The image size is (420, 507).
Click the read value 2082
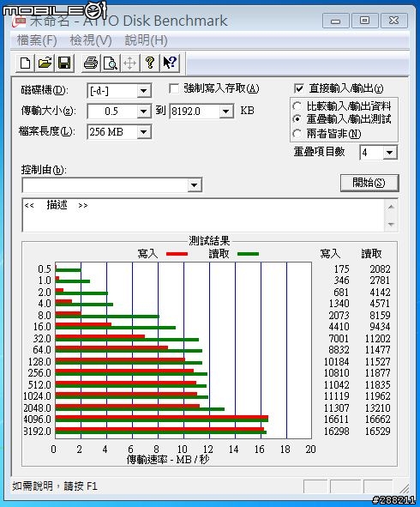click(380, 269)
